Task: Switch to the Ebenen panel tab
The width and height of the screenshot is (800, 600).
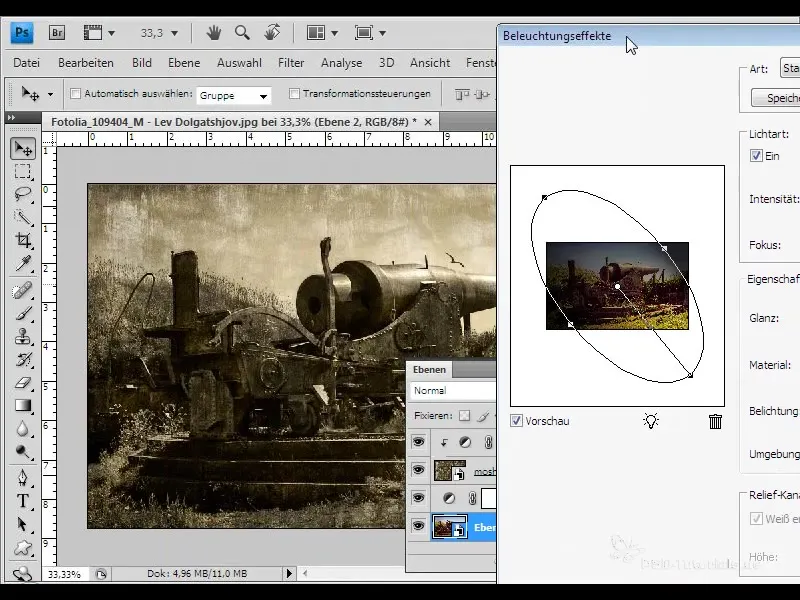Action: [429, 369]
